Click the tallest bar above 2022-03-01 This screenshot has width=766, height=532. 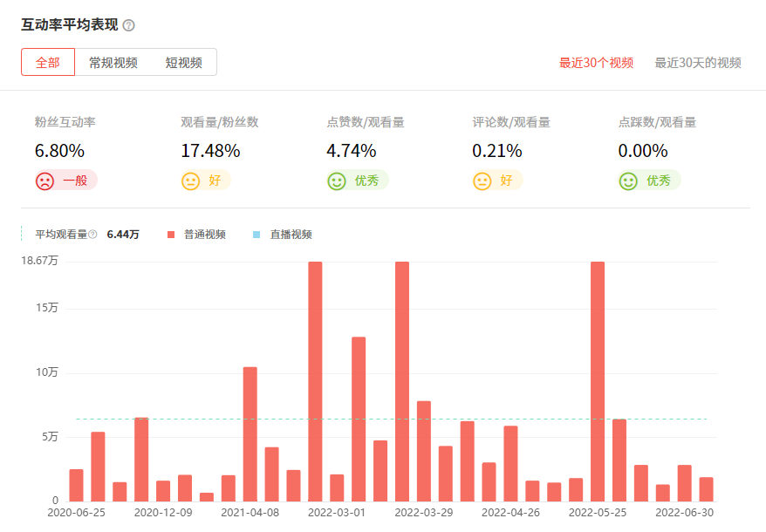click(x=314, y=375)
